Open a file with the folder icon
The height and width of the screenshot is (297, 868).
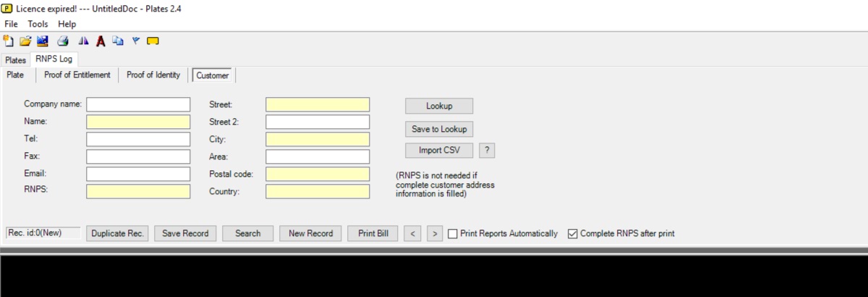tap(25, 41)
